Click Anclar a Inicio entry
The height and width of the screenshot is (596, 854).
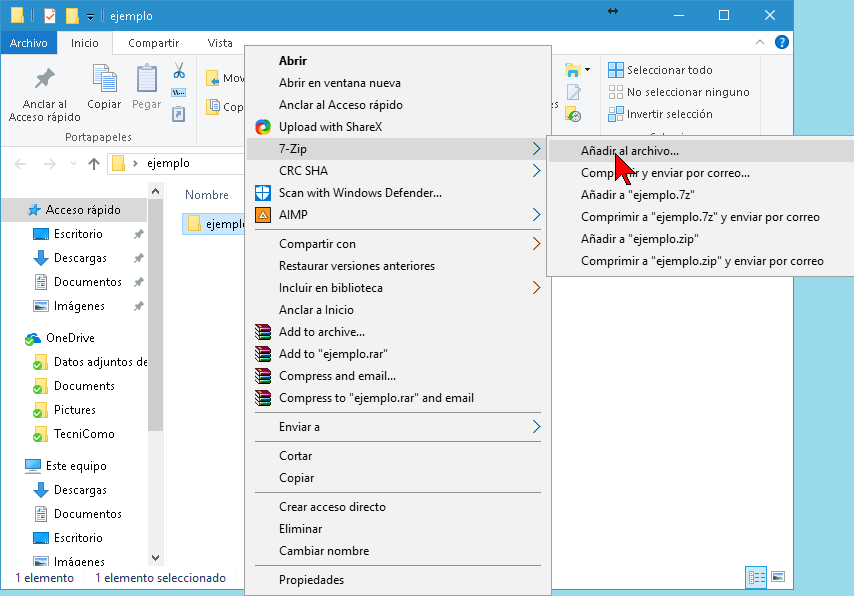398,309
